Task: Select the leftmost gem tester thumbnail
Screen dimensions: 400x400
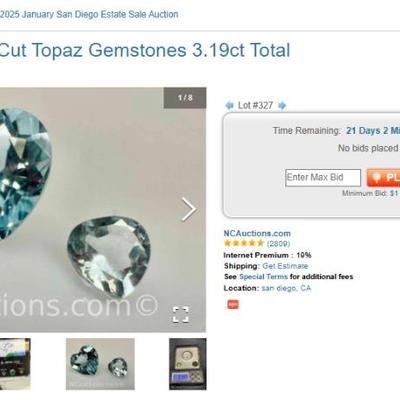Action: [x=15, y=364]
